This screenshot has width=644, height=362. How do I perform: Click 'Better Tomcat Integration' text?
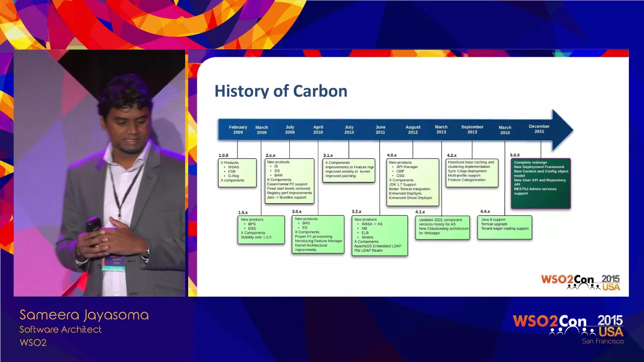pyautogui.click(x=410, y=189)
